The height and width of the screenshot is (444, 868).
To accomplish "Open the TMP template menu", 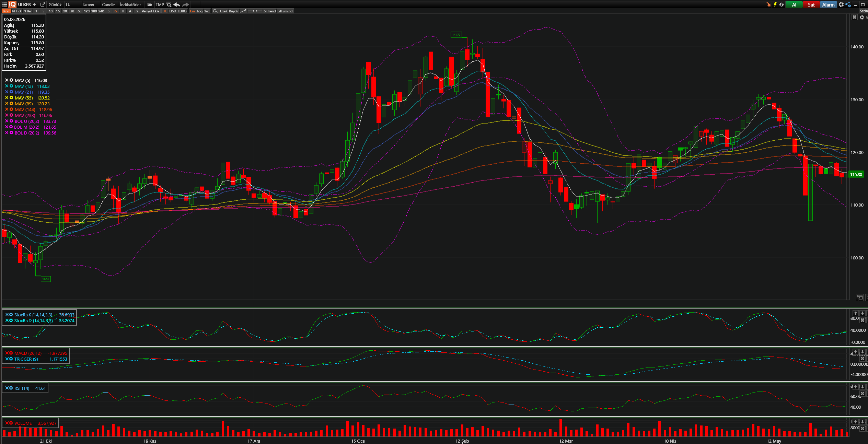I will 160,4.
